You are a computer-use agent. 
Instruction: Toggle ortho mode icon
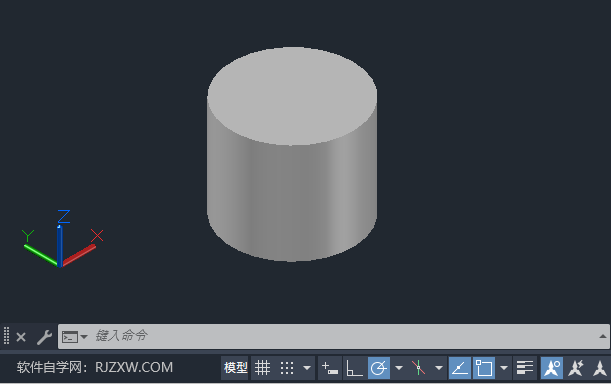[x=354, y=368]
